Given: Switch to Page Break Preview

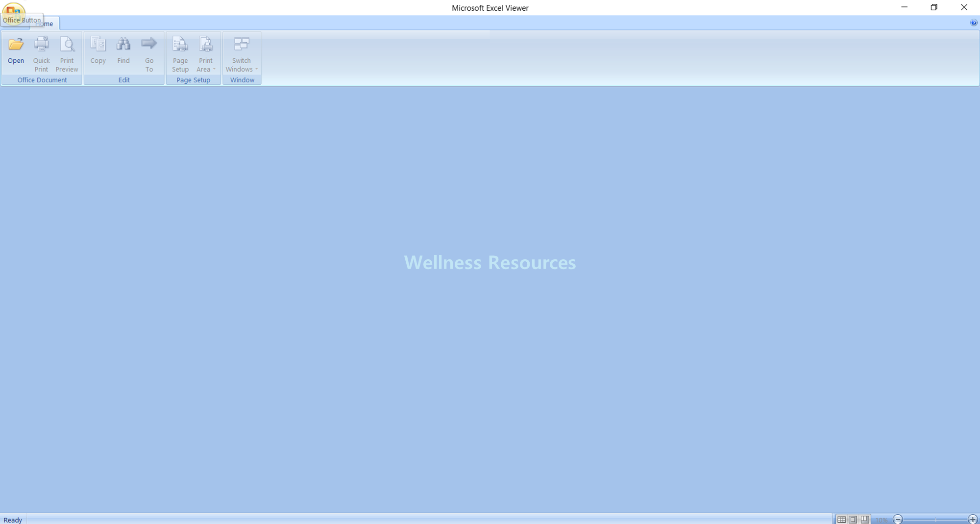Looking at the screenshot, I should coord(865,520).
